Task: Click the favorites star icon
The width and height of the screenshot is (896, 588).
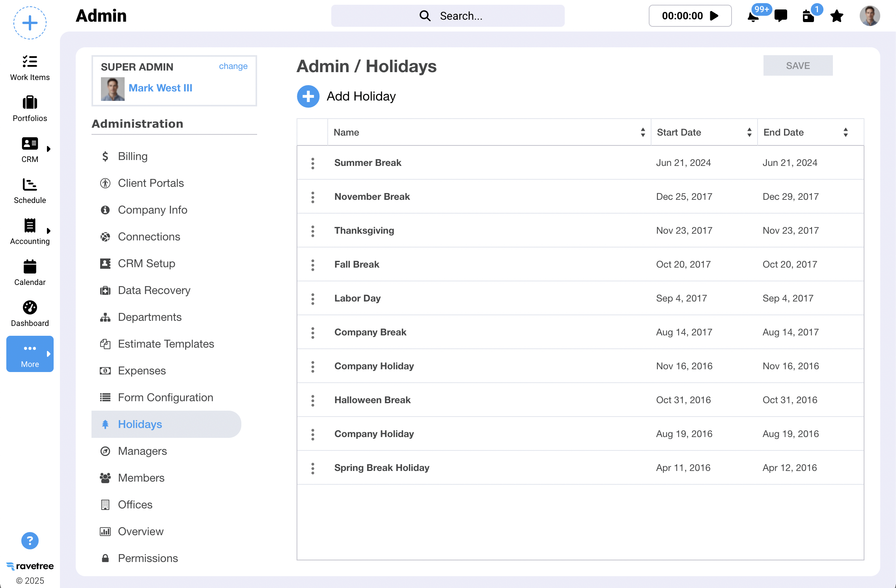Action: [836, 16]
